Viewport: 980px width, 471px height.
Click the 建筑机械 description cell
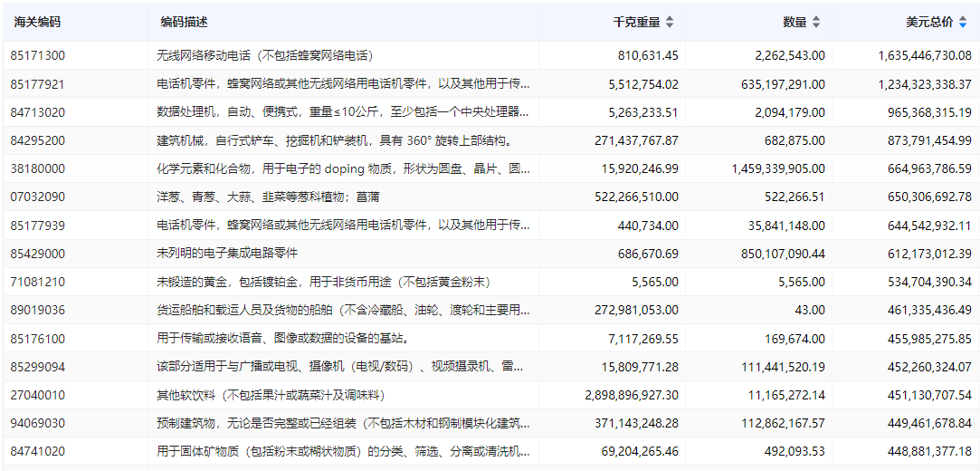(337, 140)
